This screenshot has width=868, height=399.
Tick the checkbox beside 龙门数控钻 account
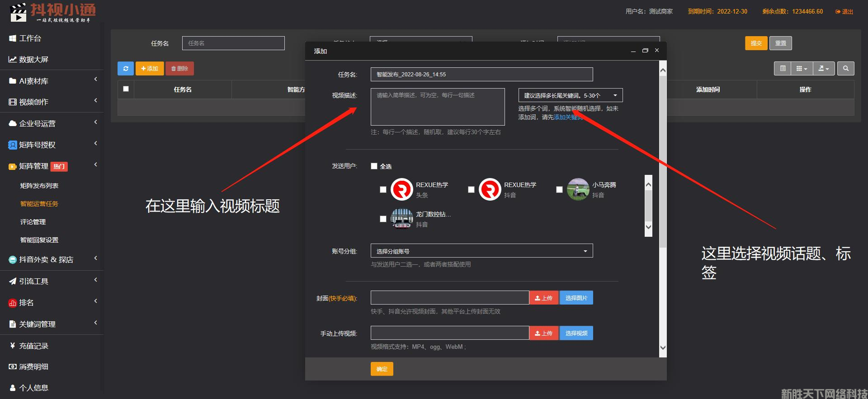click(383, 219)
